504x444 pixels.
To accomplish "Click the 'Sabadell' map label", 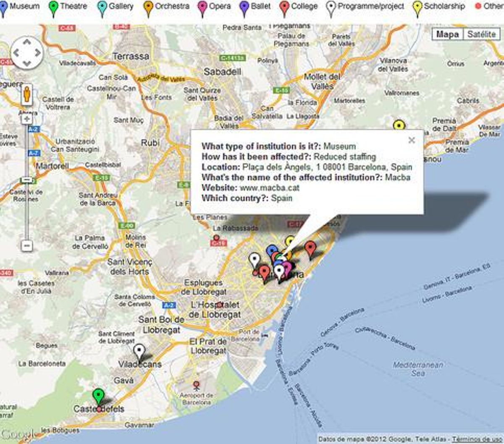I will [x=223, y=71].
